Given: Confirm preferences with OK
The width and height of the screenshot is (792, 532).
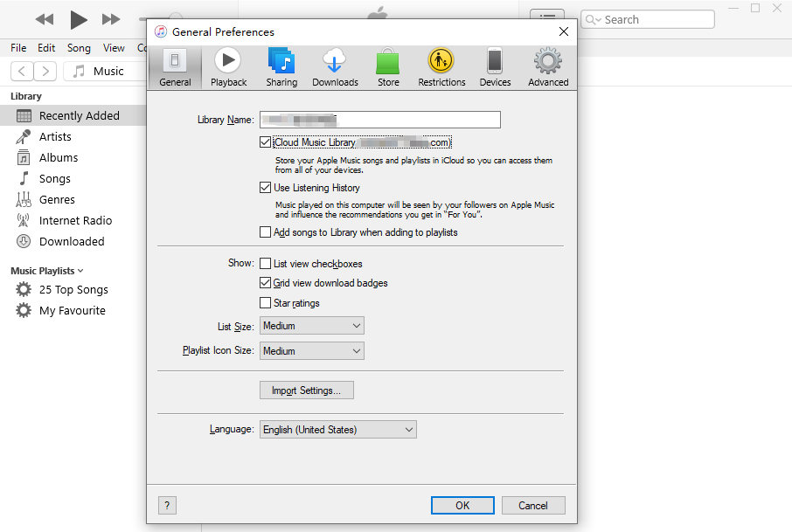Looking at the screenshot, I should click(462, 505).
